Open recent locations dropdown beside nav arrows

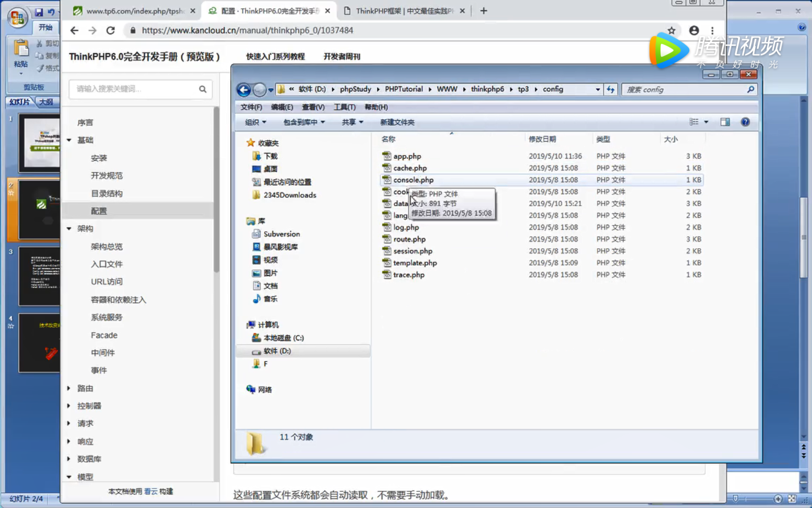tap(271, 90)
